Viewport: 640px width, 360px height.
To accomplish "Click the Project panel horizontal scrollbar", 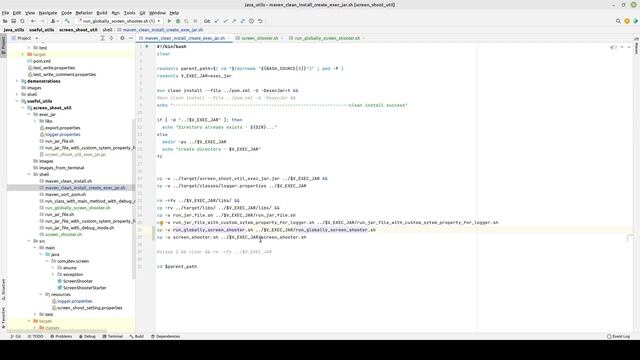I will 57,331.
